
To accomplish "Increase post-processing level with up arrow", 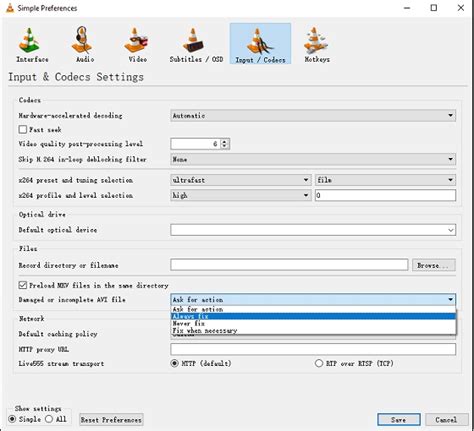I will [x=224, y=141].
